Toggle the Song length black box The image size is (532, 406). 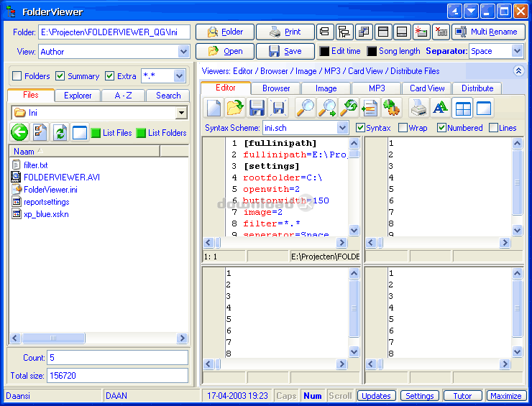[372, 51]
